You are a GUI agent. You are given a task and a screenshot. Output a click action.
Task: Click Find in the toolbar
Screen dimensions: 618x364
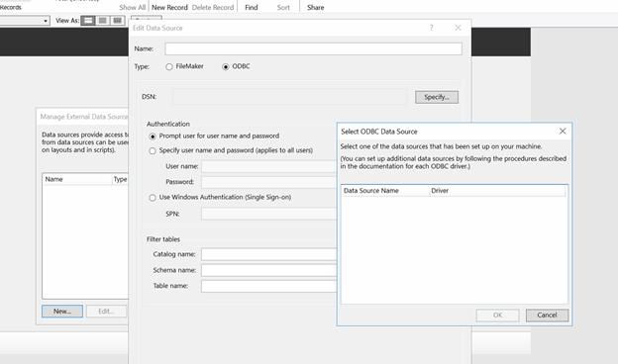(x=252, y=7)
